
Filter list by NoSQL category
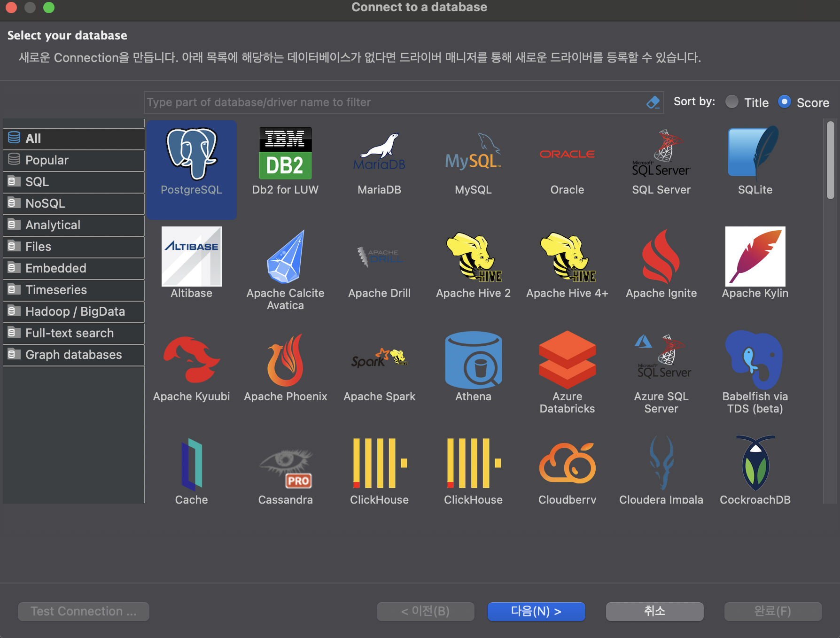(74, 203)
